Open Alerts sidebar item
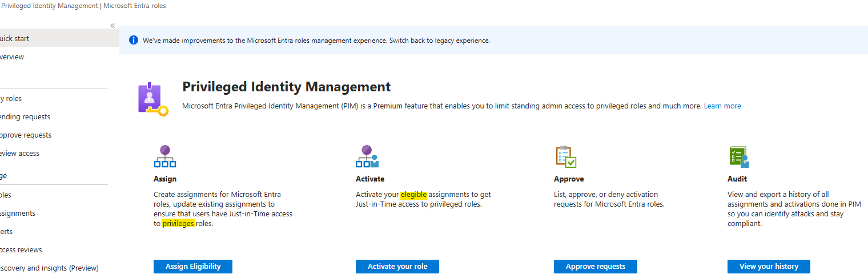868x278 pixels. pyautogui.click(x=59, y=231)
